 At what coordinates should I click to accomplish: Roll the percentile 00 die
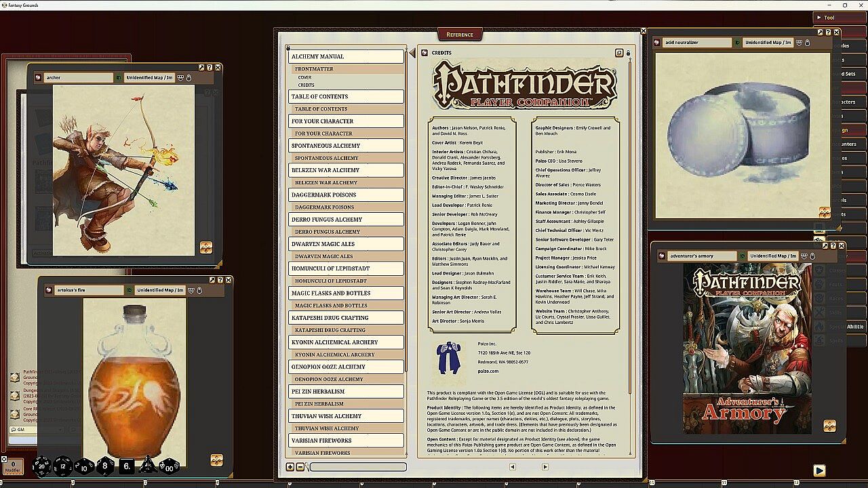(x=169, y=466)
